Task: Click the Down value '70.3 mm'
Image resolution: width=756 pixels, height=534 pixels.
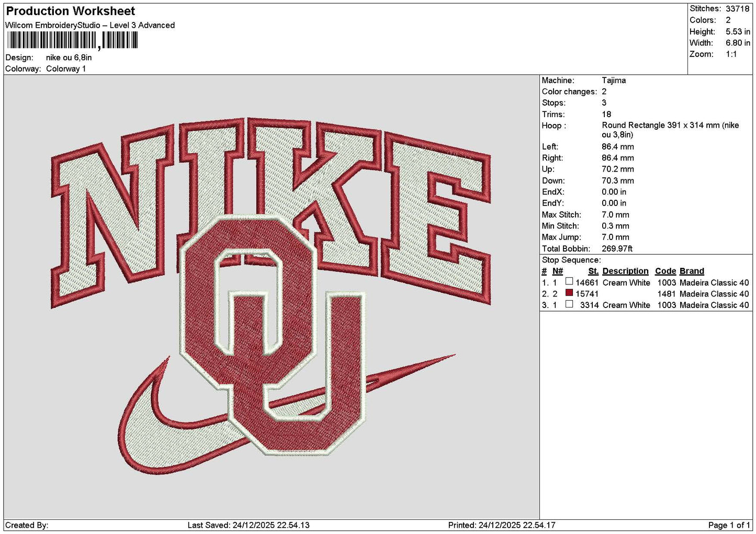Action: (618, 180)
